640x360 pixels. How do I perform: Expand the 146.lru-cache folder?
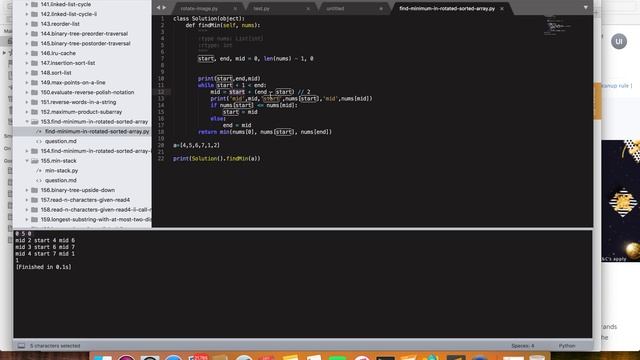[27, 53]
